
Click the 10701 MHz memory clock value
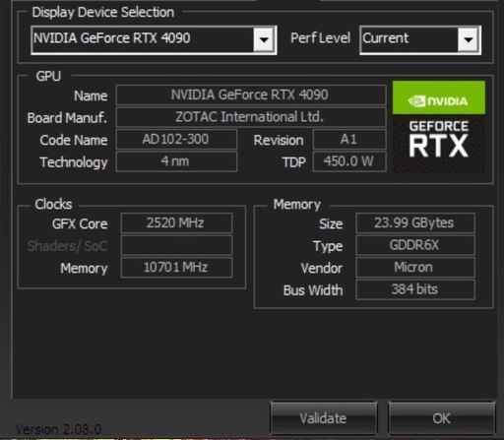[x=176, y=268]
